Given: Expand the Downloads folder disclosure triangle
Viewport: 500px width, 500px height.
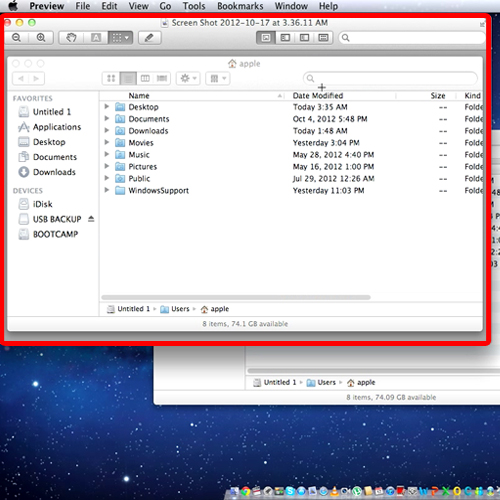Looking at the screenshot, I should click(107, 131).
